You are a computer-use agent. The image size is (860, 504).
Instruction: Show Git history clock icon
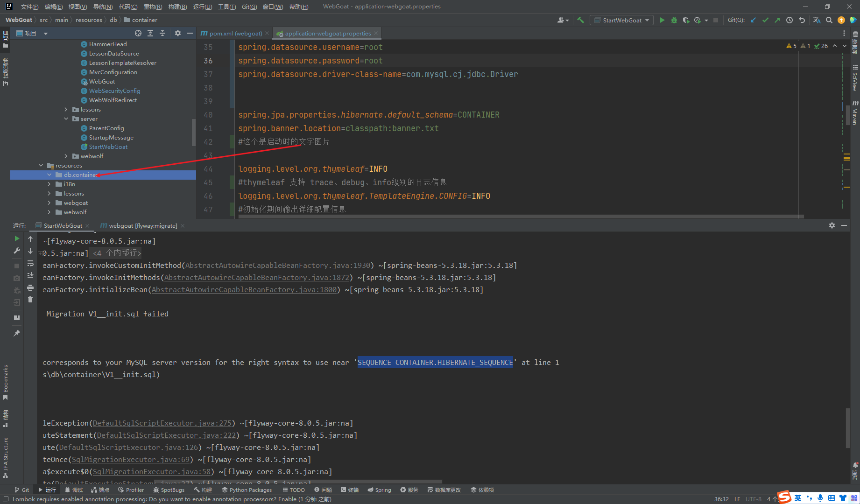tap(790, 20)
